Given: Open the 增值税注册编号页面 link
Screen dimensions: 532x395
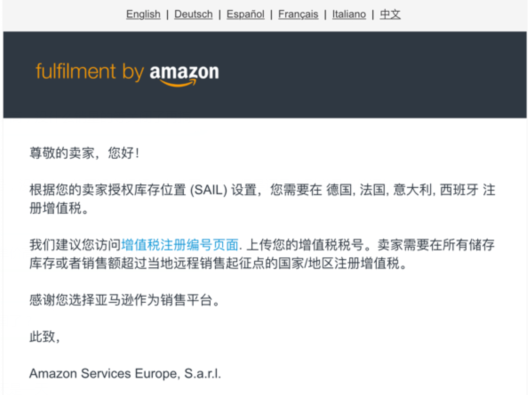Looking at the screenshot, I should click(x=180, y=245).
